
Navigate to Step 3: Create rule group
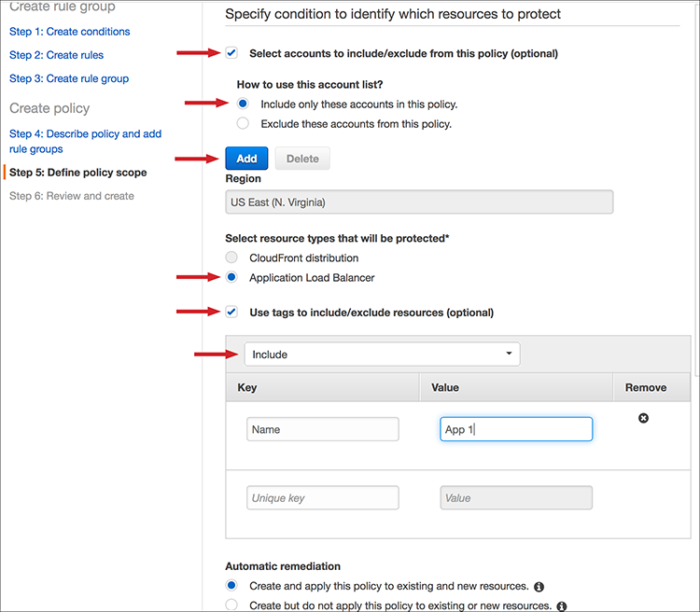[69, 78]
